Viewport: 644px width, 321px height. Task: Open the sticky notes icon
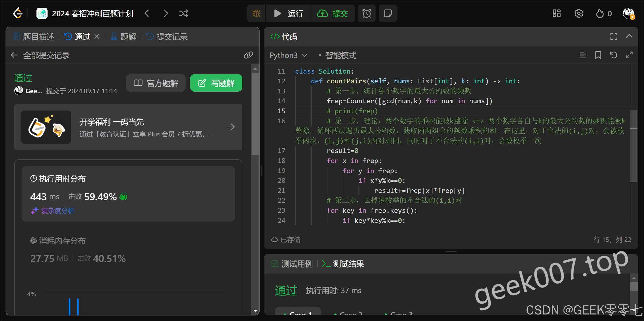point(388,13)
